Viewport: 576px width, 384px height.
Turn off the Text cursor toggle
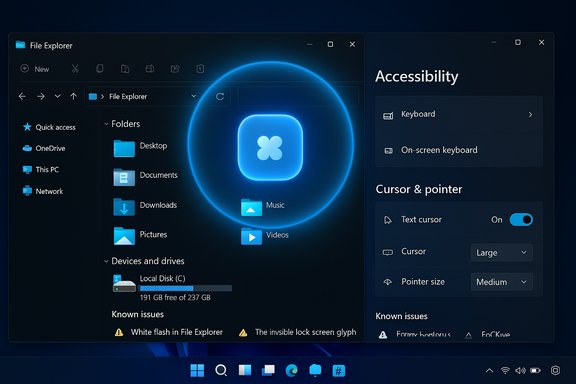point(521,220)
